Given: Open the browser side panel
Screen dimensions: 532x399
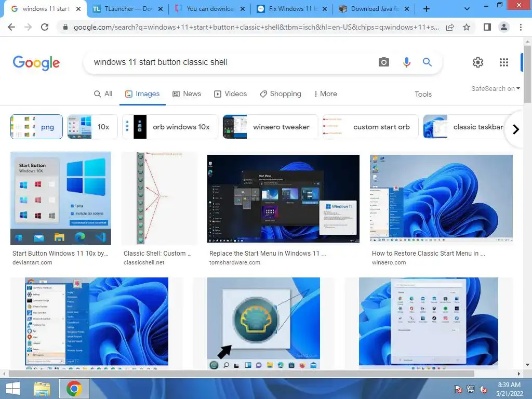Looking at the screenshot, I should click(487, 27).
